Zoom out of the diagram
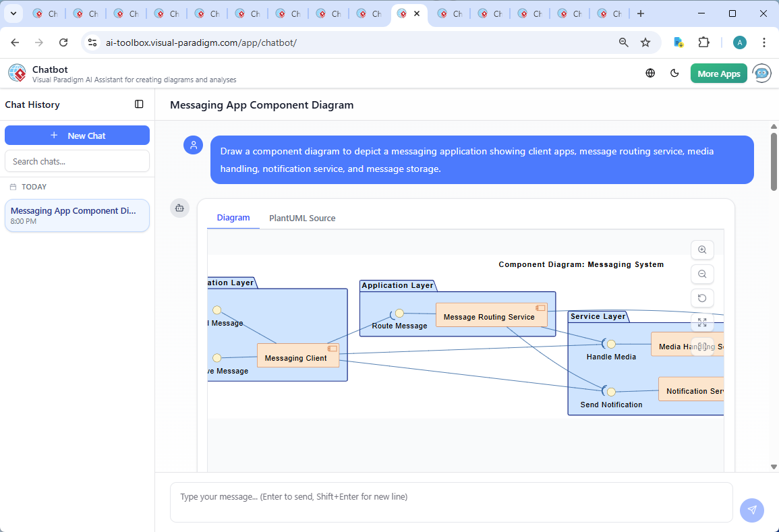The width and height of the screenshot is (779, 532). (702, 274)
